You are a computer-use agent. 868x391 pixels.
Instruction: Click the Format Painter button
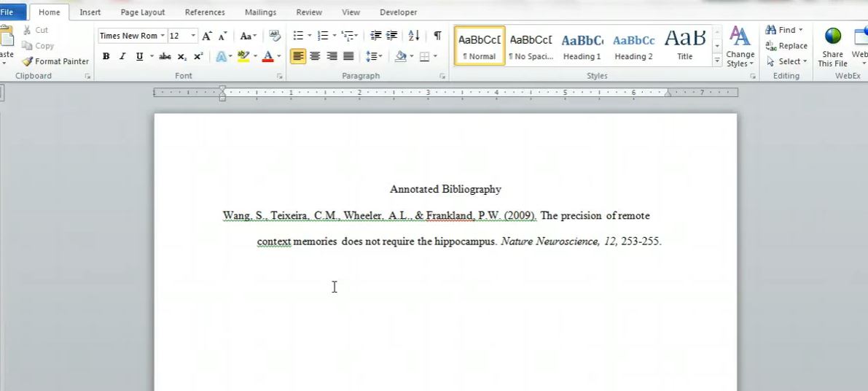[x=55, y=61]
